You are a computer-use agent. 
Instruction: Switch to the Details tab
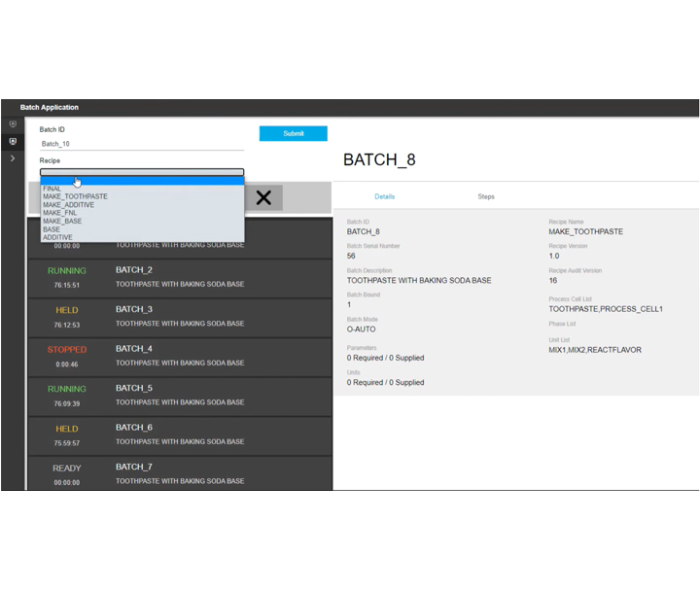pyautogui.click(x=384, y=196)
